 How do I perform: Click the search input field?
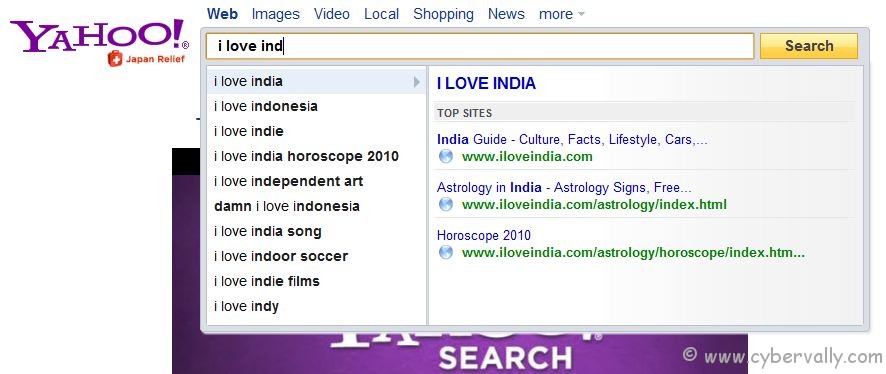point(480,46)
